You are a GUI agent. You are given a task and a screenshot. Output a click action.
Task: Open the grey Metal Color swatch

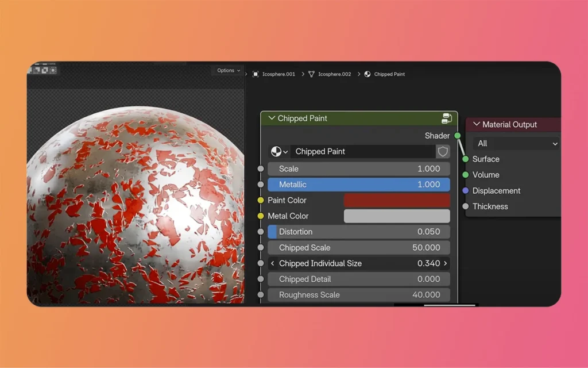pos(397,216)
